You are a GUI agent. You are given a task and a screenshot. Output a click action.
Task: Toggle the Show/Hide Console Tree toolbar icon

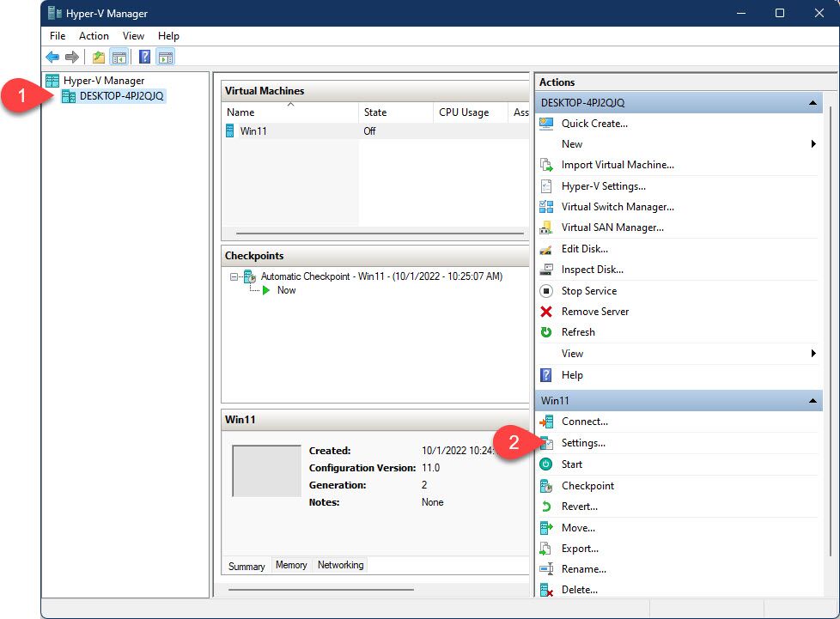coord(119,57)
